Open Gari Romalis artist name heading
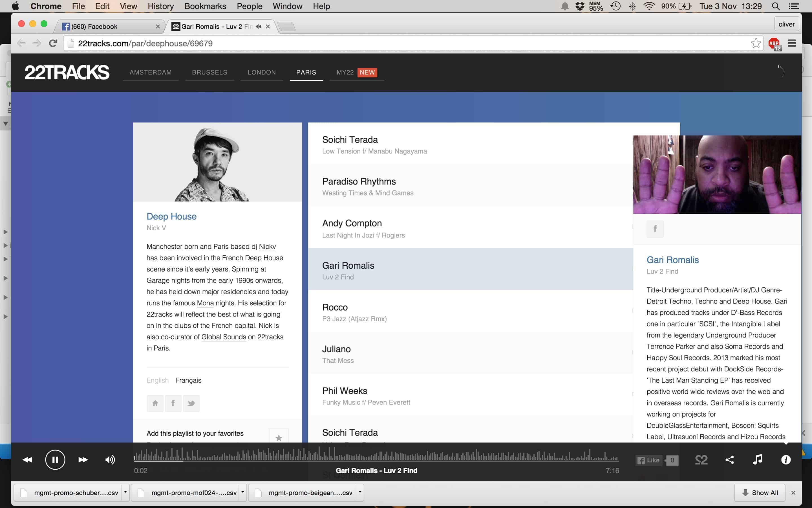The width and height of the screenshot is (812, 508). 672,260
